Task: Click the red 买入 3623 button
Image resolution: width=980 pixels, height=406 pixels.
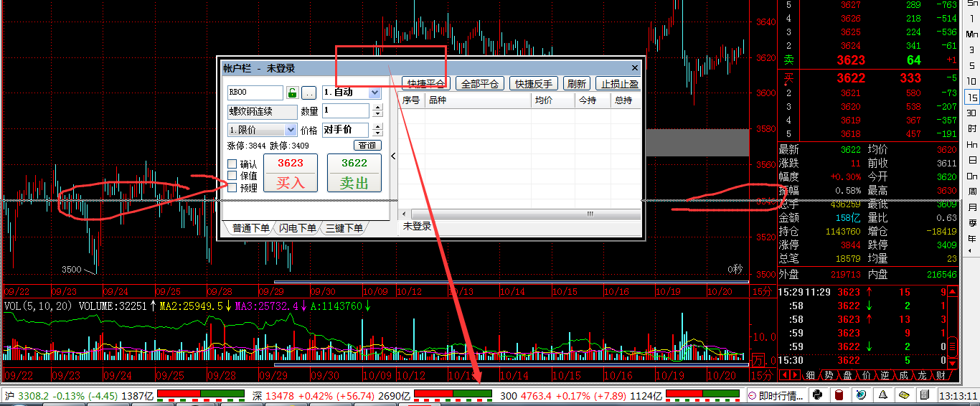Action: 291,173
